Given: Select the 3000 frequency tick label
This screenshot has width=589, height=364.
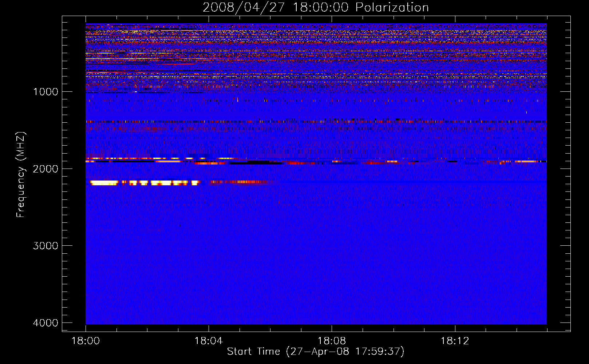Looking at the screenshot, I should (46, 246).
